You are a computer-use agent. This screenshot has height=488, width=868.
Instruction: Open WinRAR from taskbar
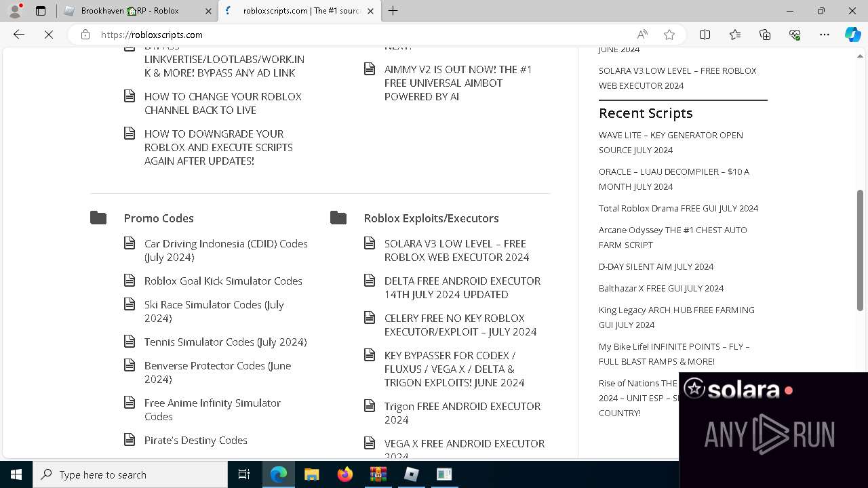pos(378,474)
